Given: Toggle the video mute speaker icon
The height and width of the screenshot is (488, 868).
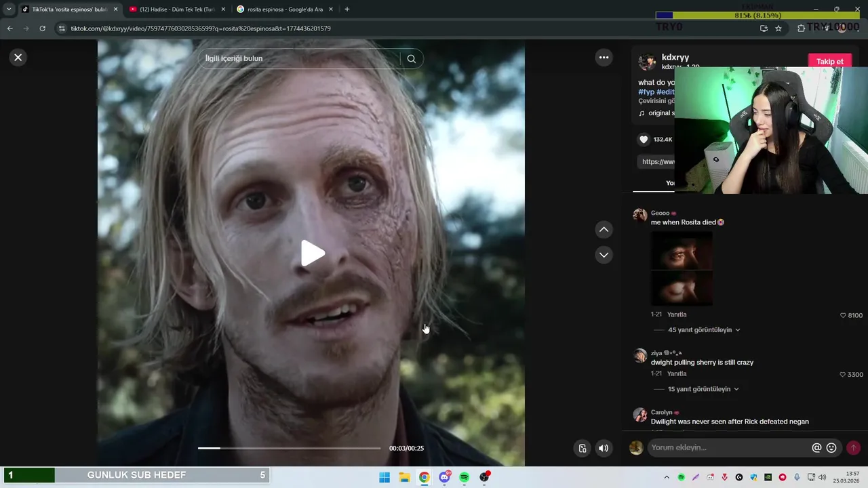Looking at the screenshot, I should coord(604,448).
